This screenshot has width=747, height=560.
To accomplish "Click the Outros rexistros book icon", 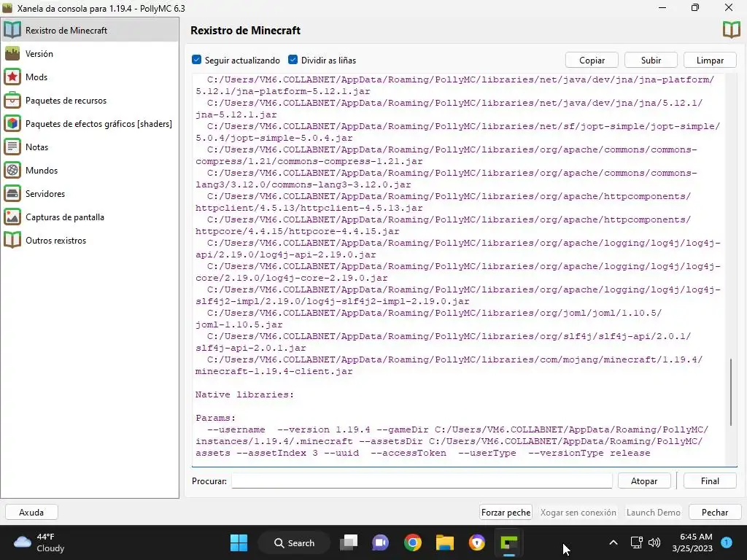I will click(x=12, y=240).
